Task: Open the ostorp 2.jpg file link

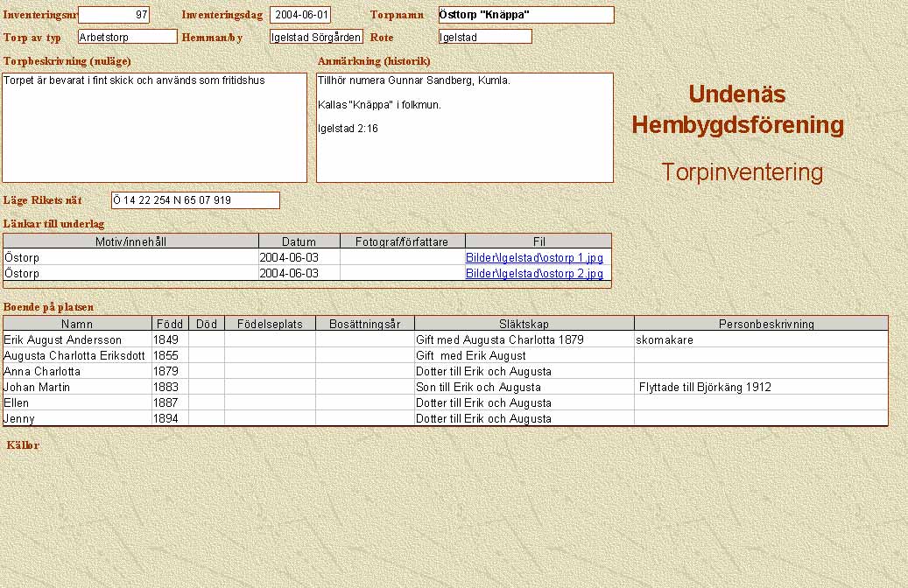Action: coord(534,274)
